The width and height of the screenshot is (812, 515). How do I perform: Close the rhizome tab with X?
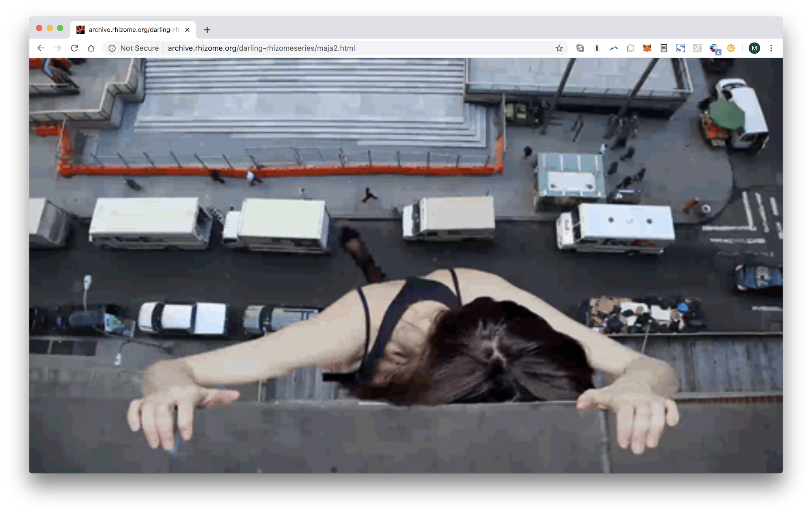point(187,30)
